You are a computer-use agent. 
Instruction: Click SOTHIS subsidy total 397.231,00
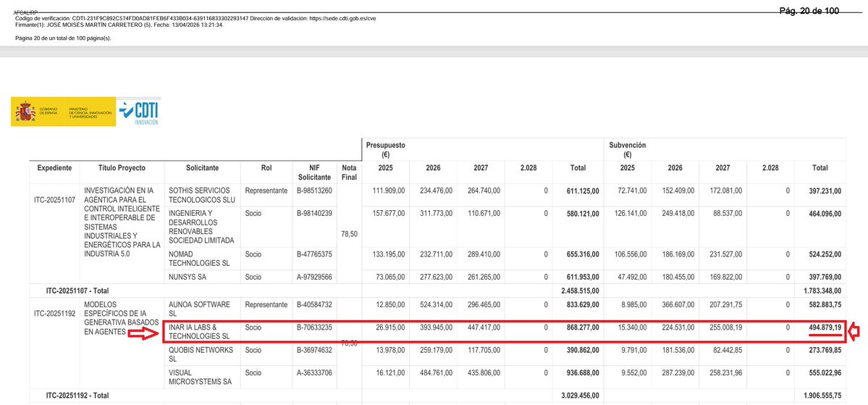point(825,191)
